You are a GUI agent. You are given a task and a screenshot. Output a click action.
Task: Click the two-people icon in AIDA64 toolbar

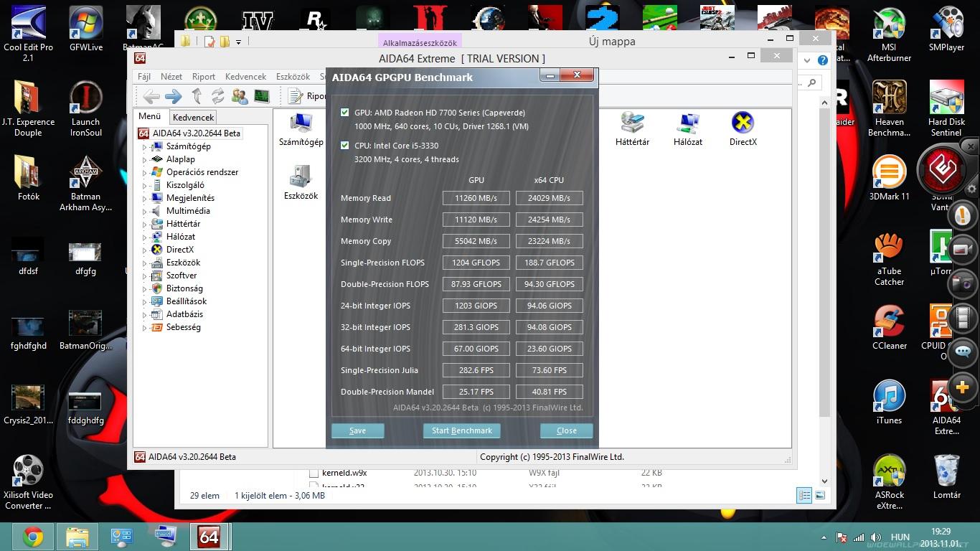pos(240,96)
